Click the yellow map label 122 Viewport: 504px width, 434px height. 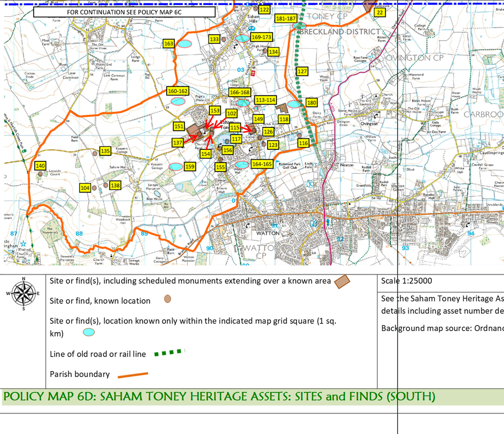tap(264, 10)
